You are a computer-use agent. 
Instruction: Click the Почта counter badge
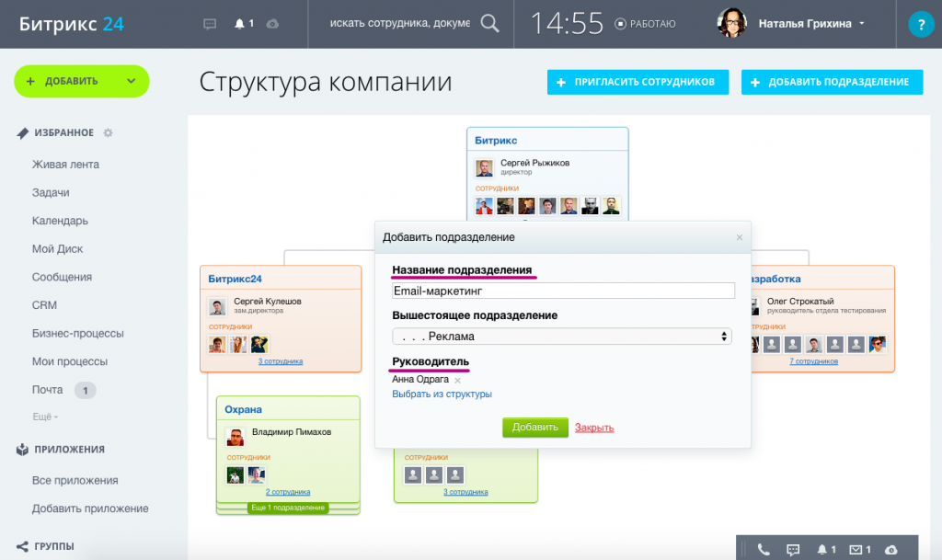(86, 391)
